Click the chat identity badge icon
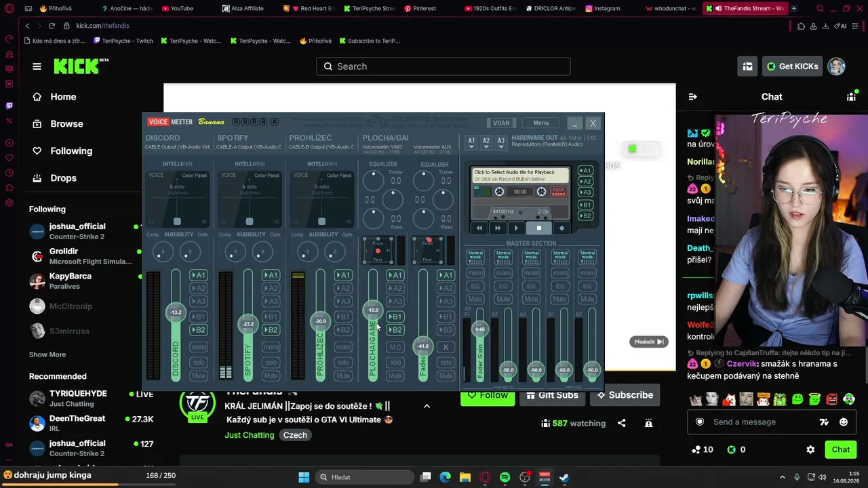The height and width of the screenshot is (488, 868). tap(700, 422)
